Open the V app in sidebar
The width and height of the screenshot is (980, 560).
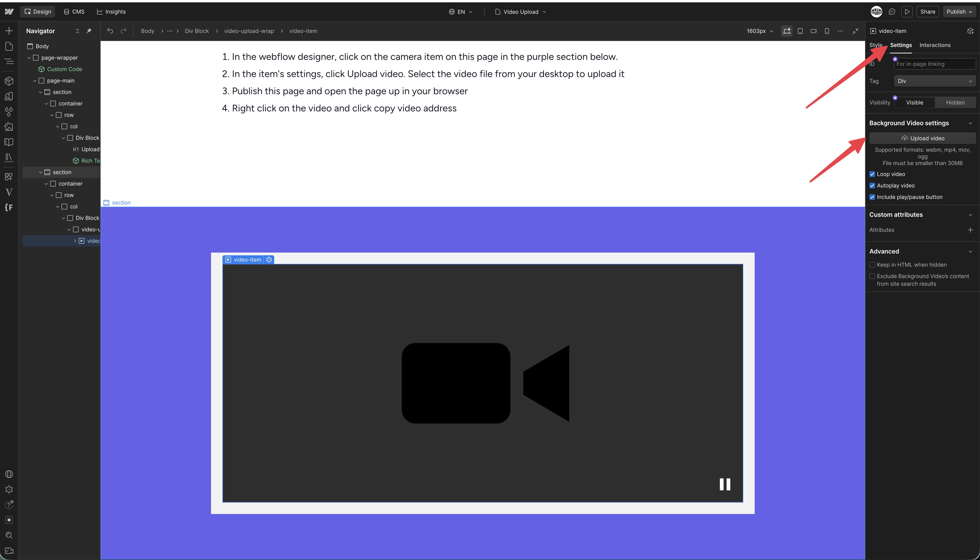(9, 192)
